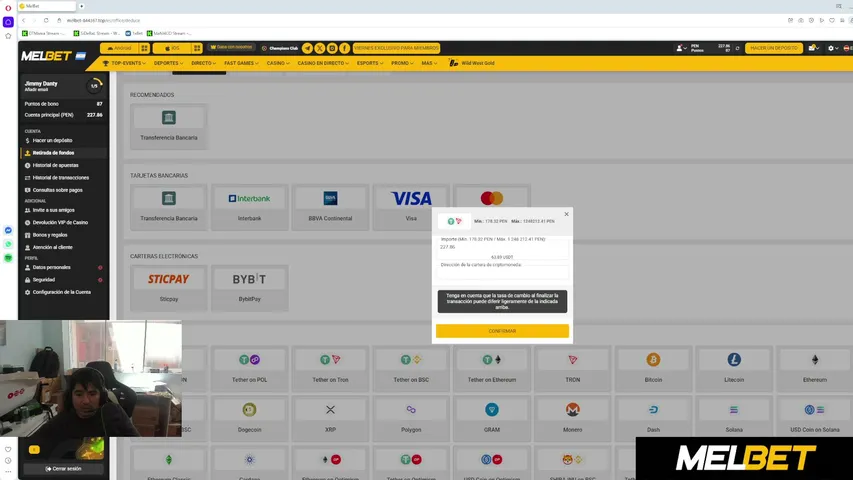
Task: Select recommended Transferencia Bancaria payment card
Action: (169, 126)
